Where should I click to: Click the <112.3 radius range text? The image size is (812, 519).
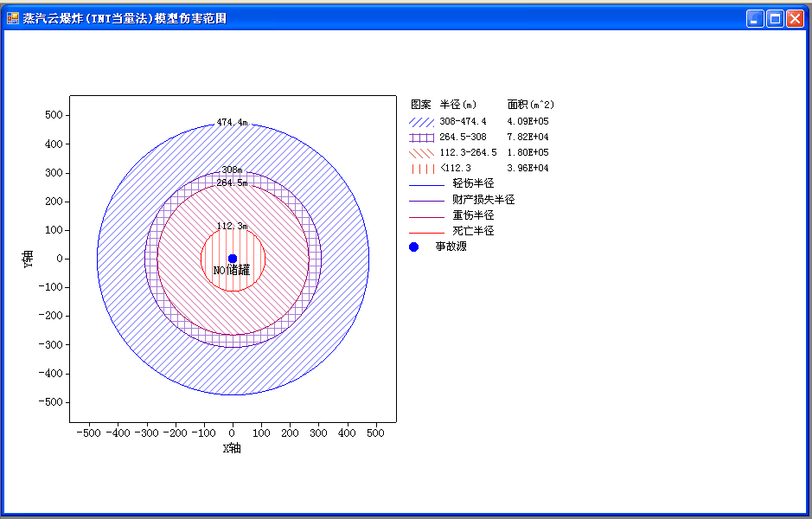tap(456, 169)
